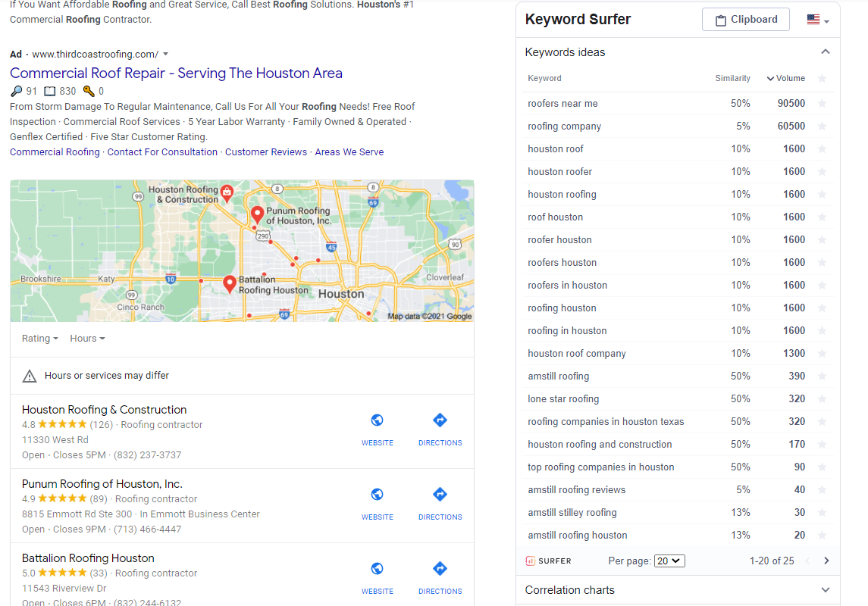Star the 'amstill roofing houston' keyword
This screenshot has height=606, width=868.
point(822,536)
